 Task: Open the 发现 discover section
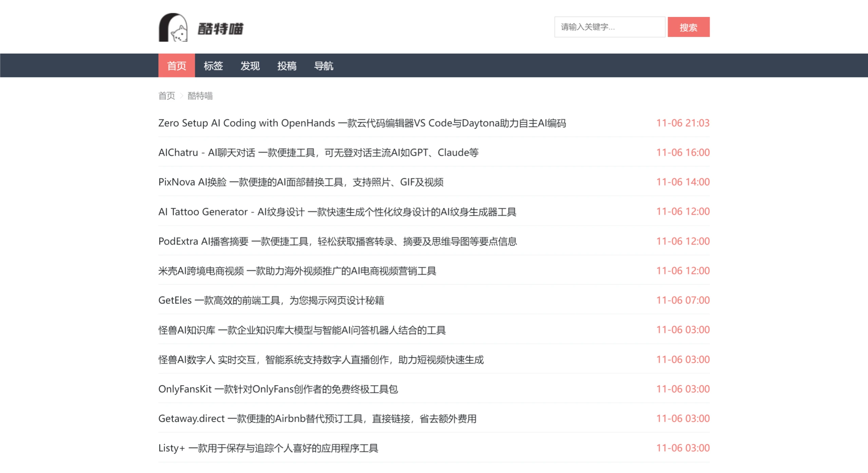[x=250, y=65]
